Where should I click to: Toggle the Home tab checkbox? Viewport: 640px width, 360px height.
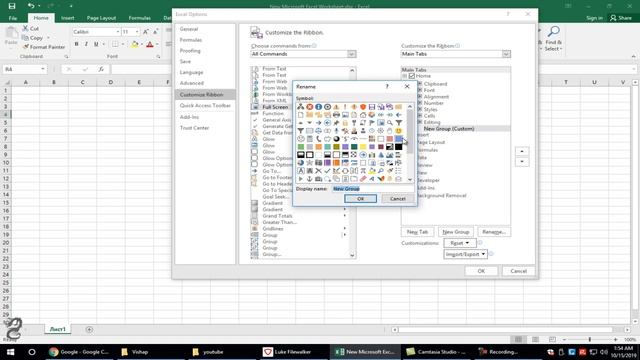(412, 76)
